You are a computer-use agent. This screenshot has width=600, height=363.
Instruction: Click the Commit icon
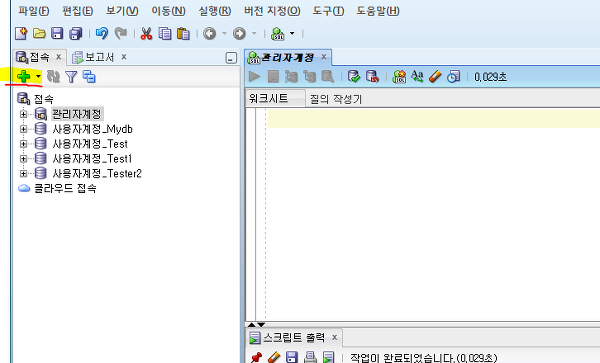(x=354, y=77)
